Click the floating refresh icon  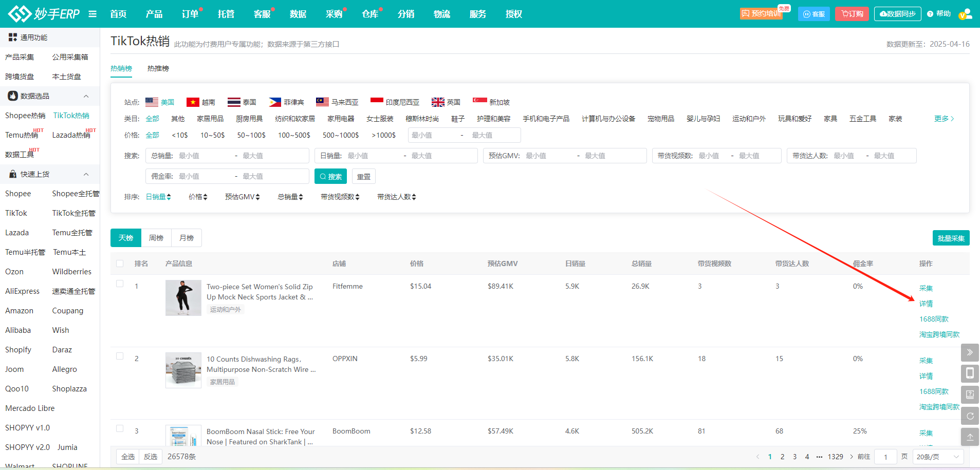point(970,416)
